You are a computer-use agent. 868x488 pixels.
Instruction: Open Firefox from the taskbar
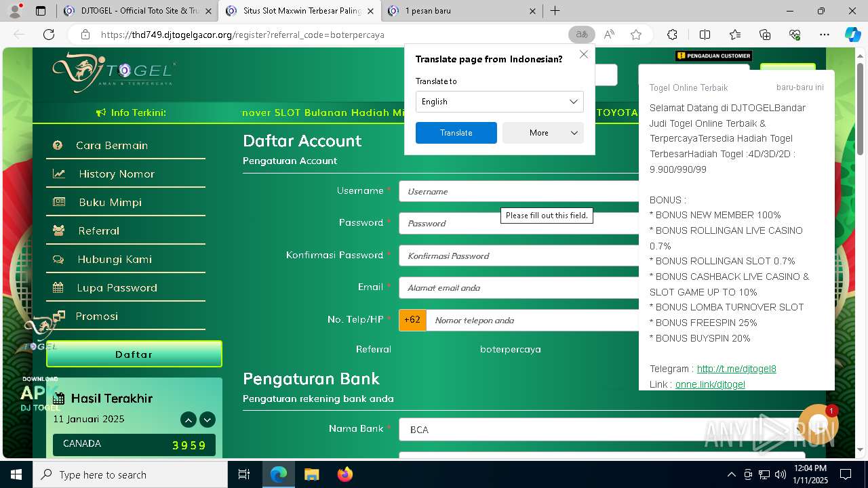click(x=344, y=474)
